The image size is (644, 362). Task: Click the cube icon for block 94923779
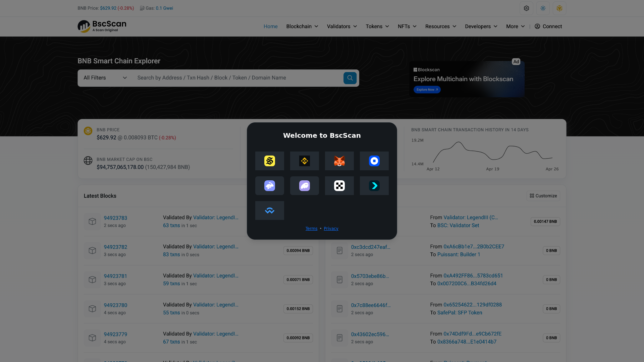(x=92, y=338)
